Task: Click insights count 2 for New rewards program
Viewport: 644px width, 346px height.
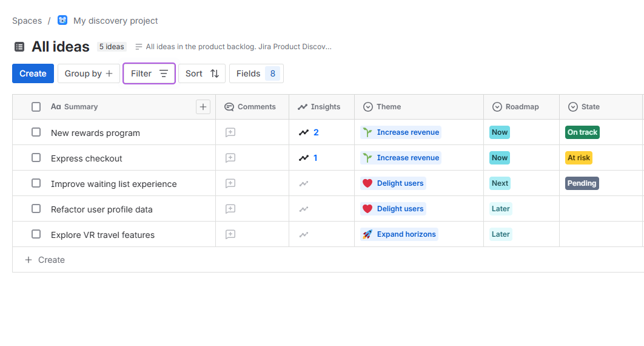Action: click(316, 132)
